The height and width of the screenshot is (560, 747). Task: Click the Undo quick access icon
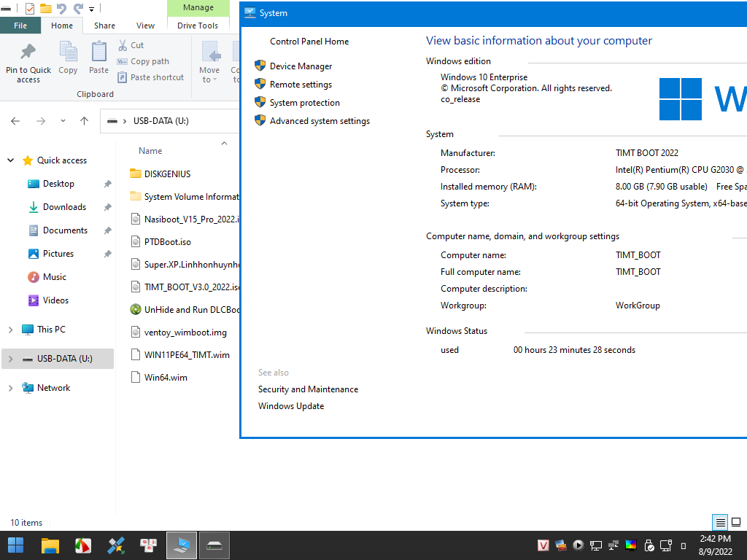61,8
